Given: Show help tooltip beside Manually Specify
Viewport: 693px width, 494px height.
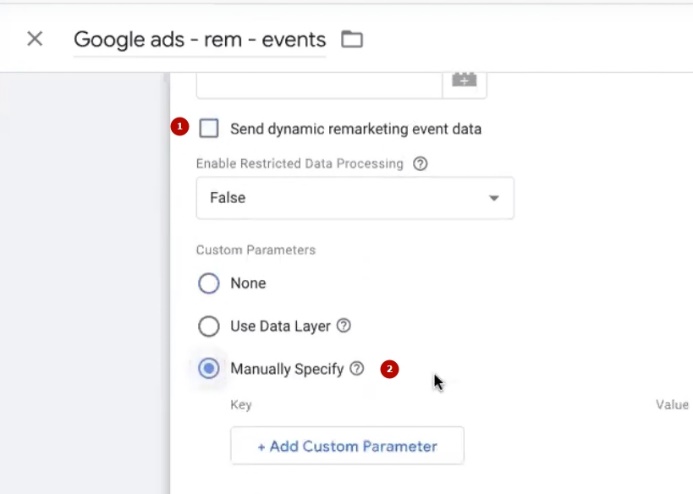Looking at the screenshot, I should 357,369.
